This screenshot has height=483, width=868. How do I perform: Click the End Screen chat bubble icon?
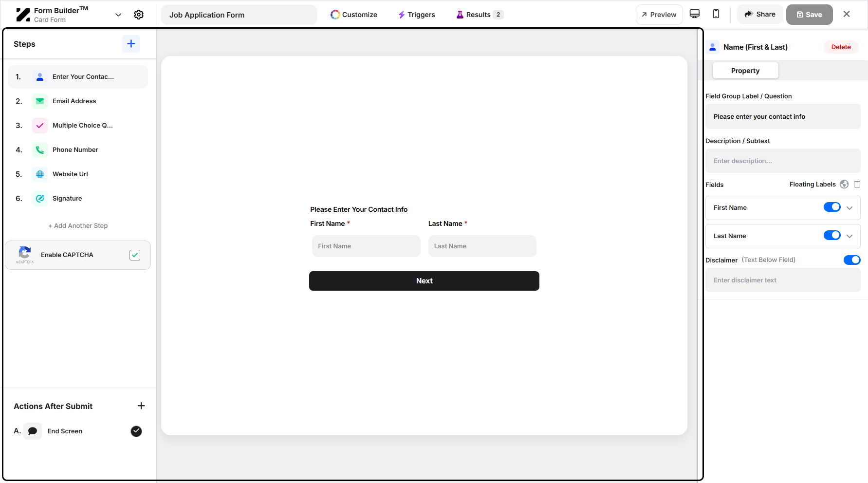click(x=33, y=431)
